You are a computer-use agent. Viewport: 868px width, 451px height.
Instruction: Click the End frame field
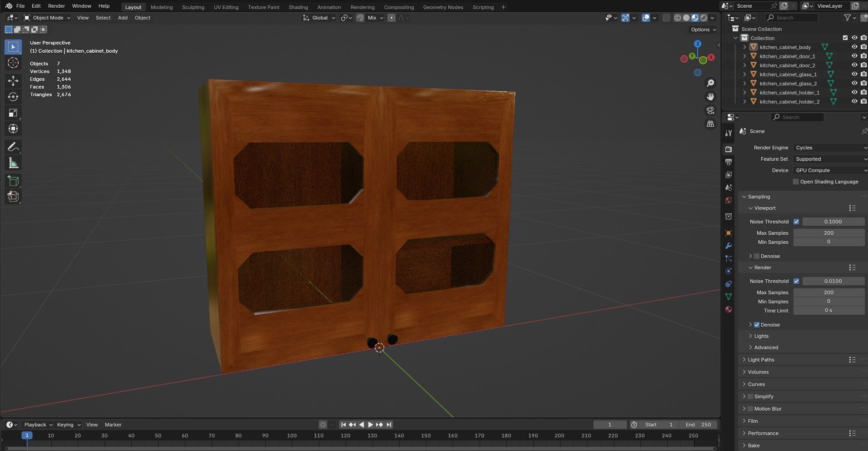click(698, 425)
